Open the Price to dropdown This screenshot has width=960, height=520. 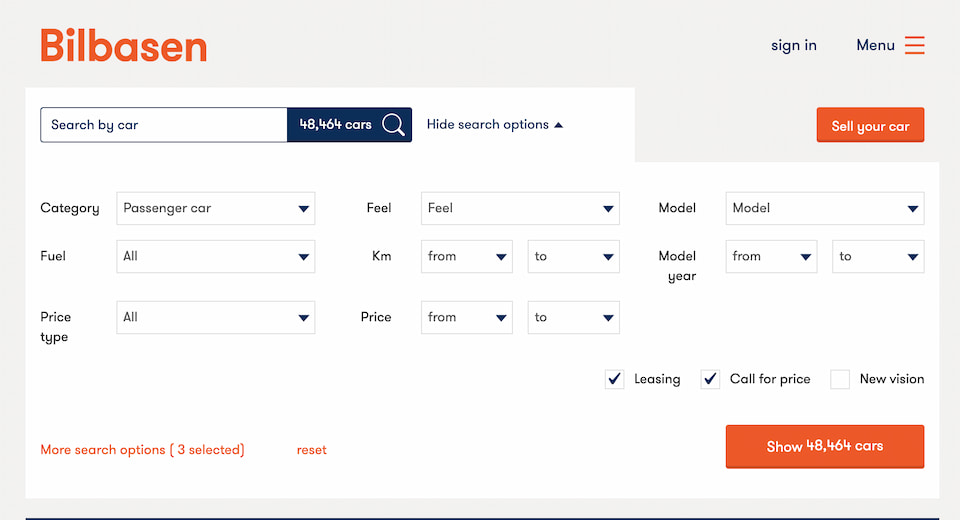click(573, 317)
